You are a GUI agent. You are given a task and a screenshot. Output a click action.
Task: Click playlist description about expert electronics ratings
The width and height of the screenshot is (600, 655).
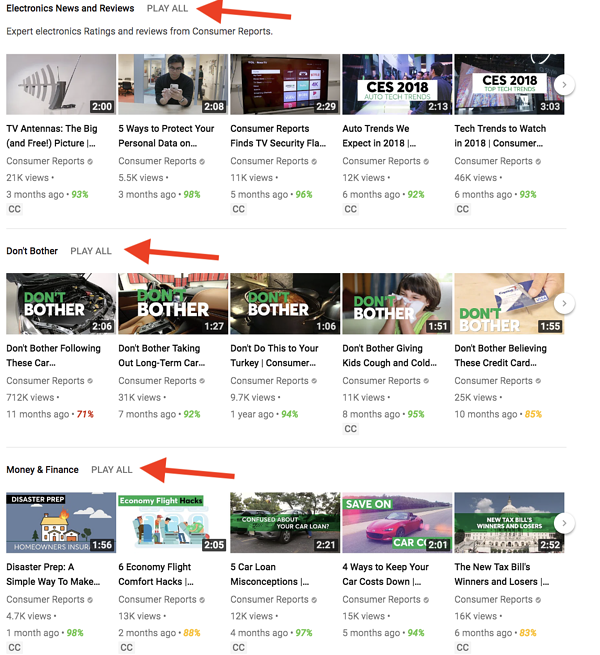(140, 31)
